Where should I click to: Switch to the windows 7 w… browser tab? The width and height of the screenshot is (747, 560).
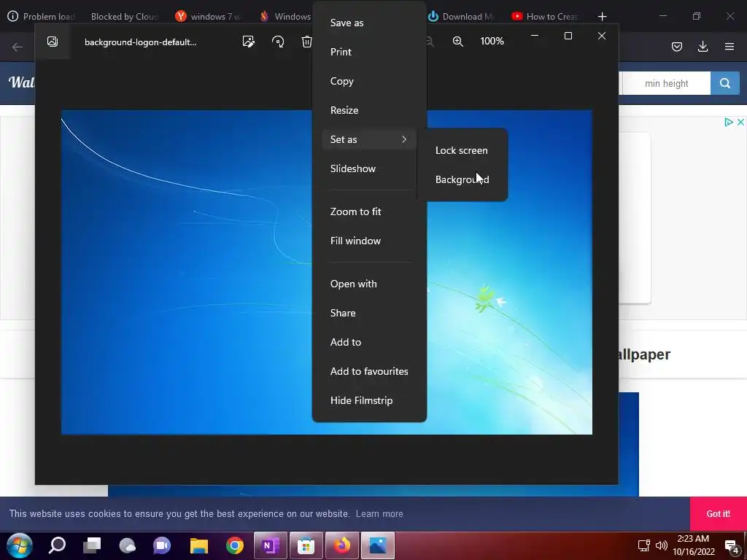pyautogui.click(x=209, y=16)
